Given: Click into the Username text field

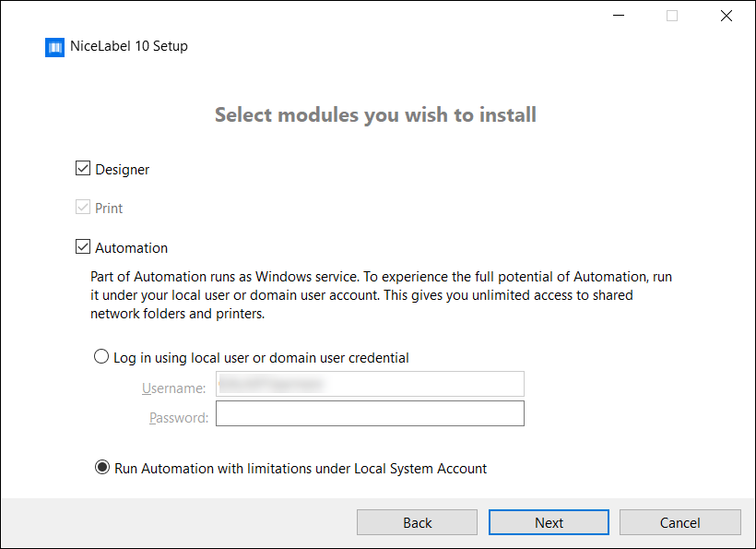Looking at the screenshot, I should coord(370,384).
